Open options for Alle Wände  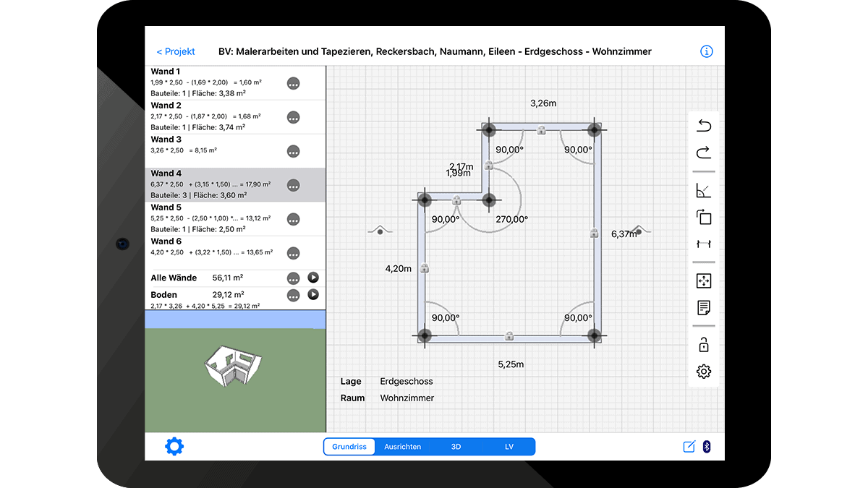tap(293, 278)
